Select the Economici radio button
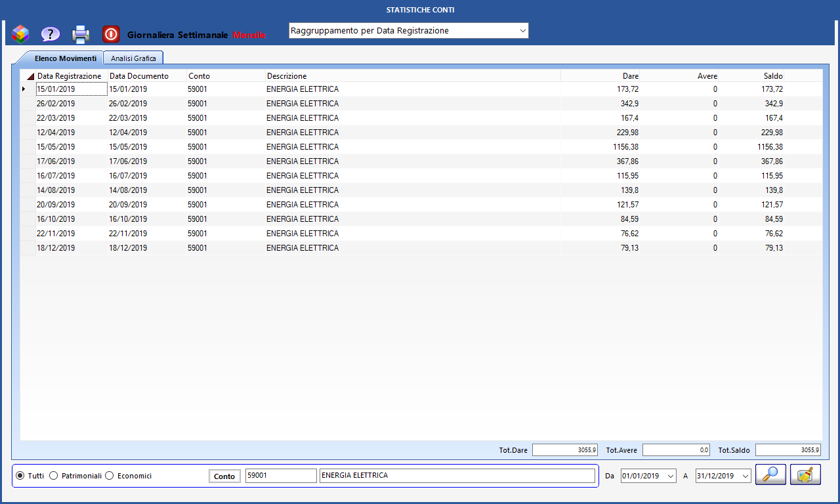 [110, 476]
